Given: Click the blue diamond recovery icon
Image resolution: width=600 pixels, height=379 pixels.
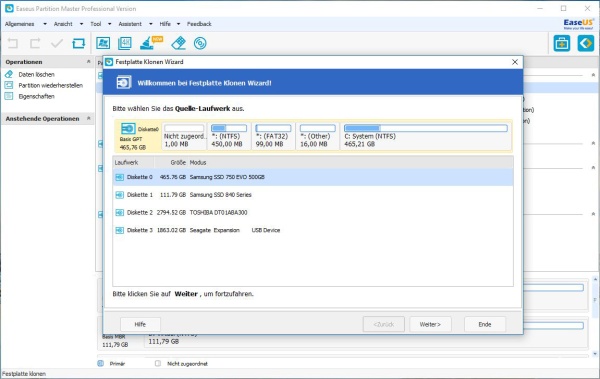Looking at the screenshot, I should (x=585, y=43).
